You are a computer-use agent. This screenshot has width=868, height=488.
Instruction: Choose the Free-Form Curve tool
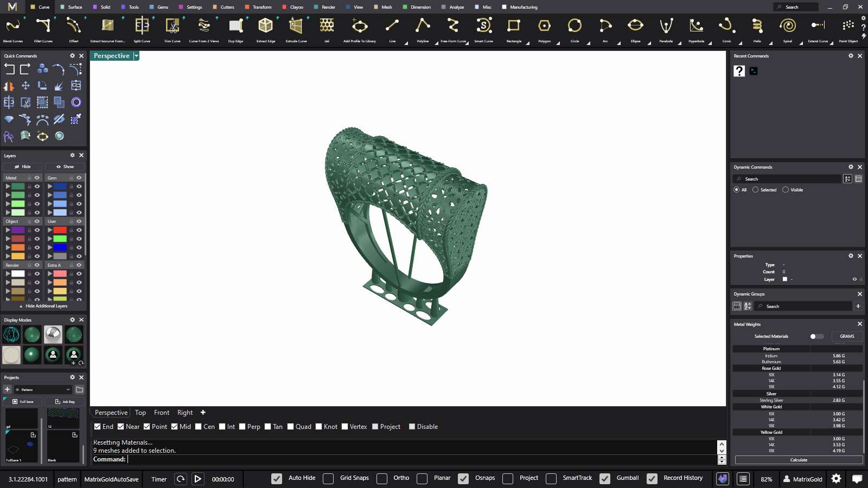[x=453, y=29]
